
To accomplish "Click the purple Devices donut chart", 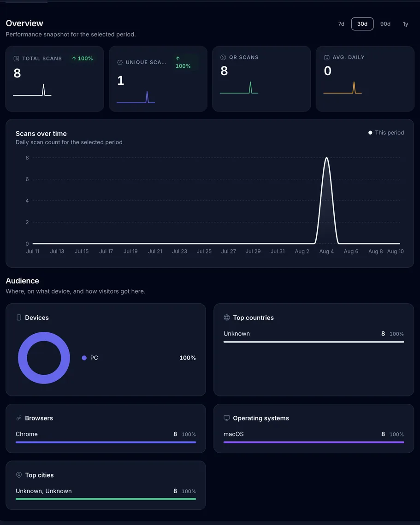I will pos(44,358).
